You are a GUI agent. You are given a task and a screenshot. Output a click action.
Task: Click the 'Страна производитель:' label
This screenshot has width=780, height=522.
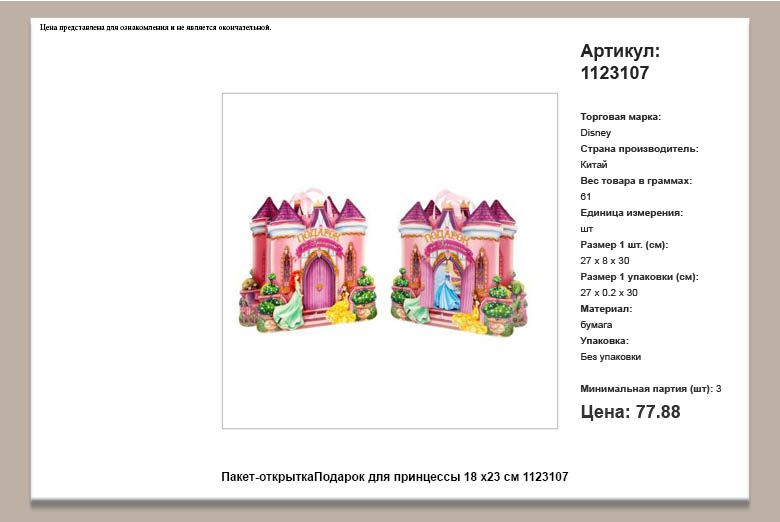639,149
